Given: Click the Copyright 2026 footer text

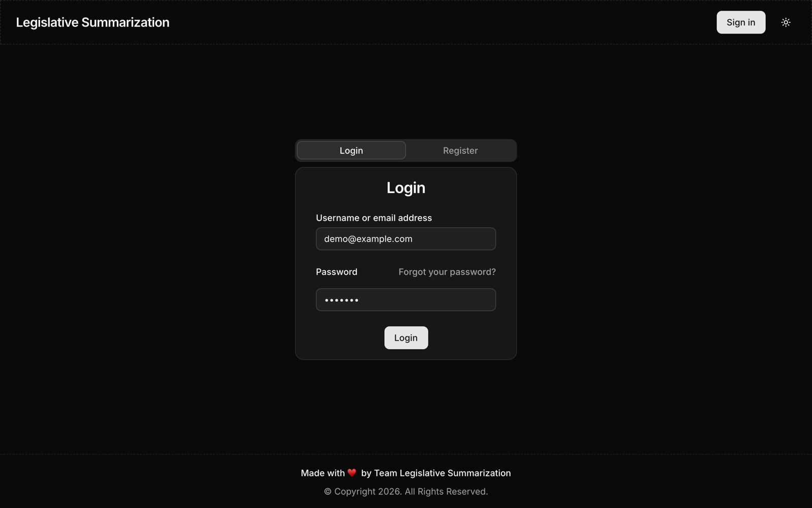Looking at the screenshot, I should (x=406, y=491).
